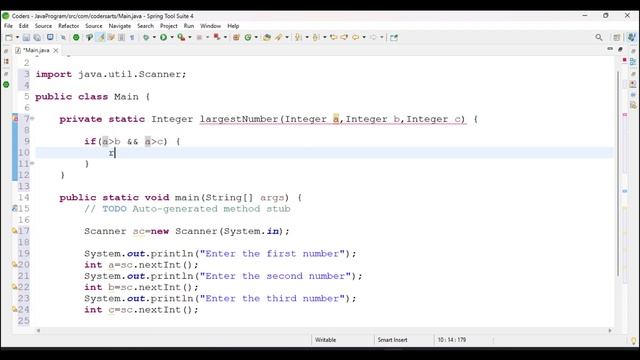The width and height of the screenshot is (640, 360).
Task: Open the External Tools dropdown arrow
Action: pyautogui.click(x=190, y=38)
